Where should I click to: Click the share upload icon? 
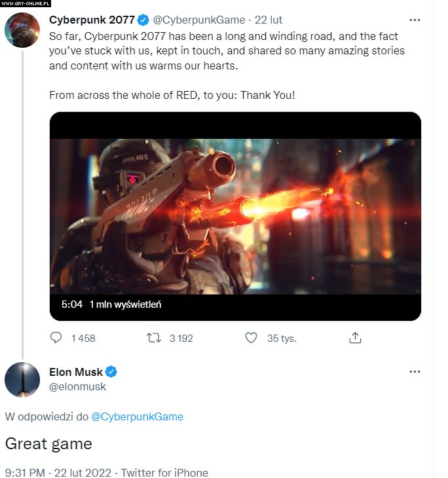355,338
